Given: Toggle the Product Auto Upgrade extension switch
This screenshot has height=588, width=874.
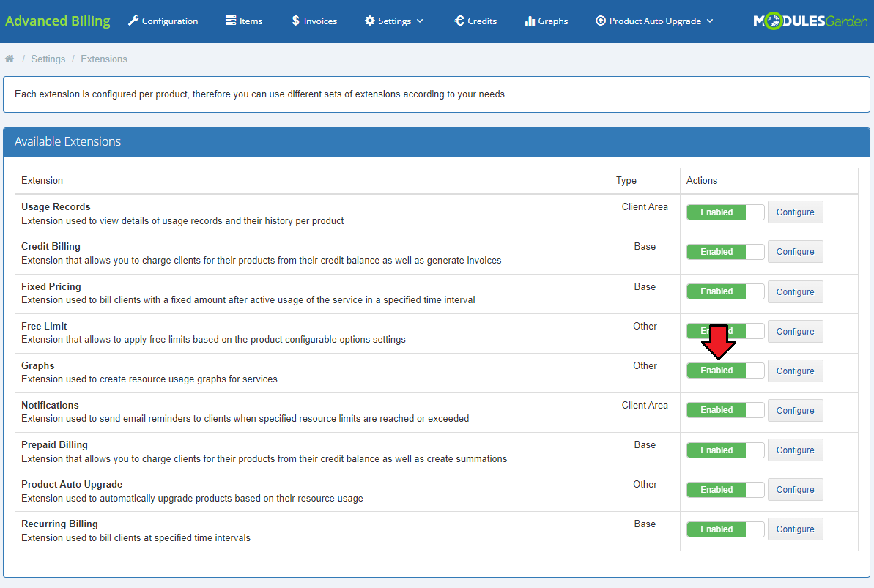Looking at the screenshot, I should tap(725, 490).
